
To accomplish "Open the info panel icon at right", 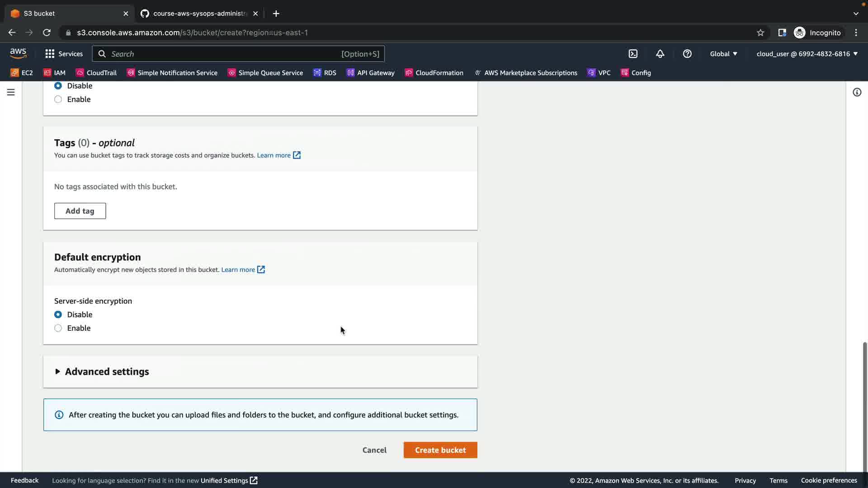I will click(x=857, y=92).
